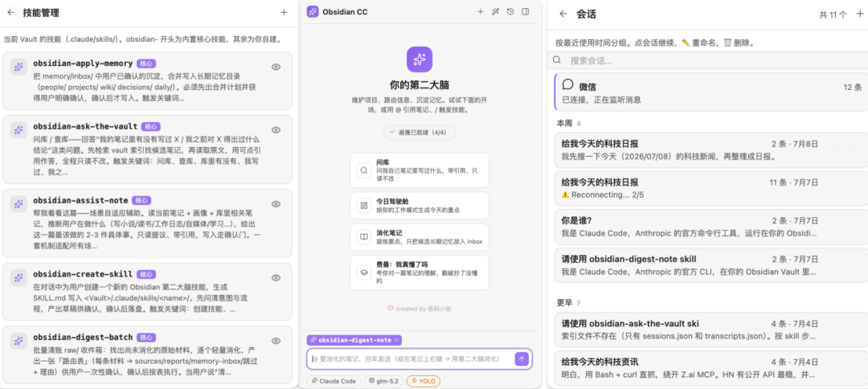Open the session history clock icon
868x389 pixels.
pos(510,11)
